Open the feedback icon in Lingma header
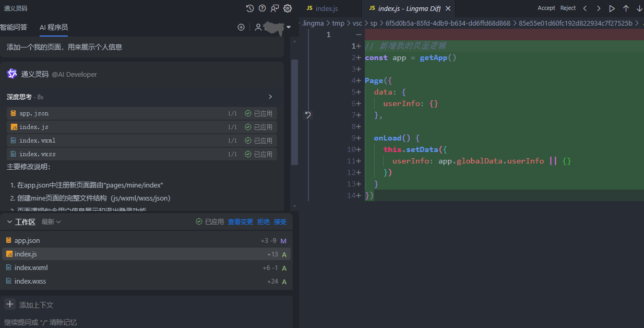Viewport: 644px width, 328px height. pyautogui.click(x=275, y=8)
